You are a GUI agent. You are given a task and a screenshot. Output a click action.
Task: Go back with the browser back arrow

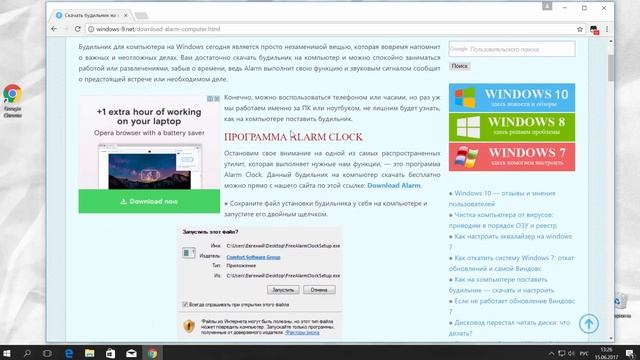click(54, 29)
